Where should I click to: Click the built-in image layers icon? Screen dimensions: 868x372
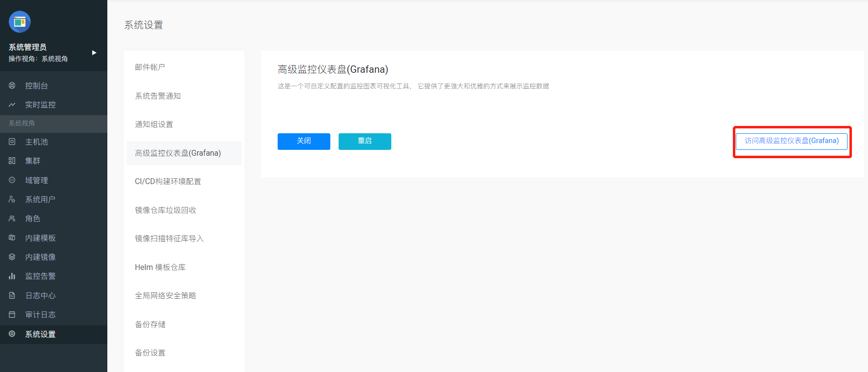tap(12, 257)
